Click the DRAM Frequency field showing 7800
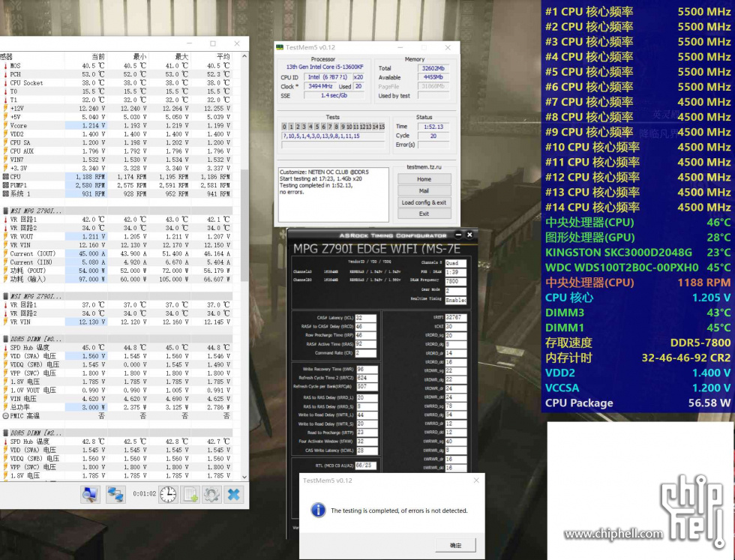This screenshot has height=560, width=735. click(456, 282)
